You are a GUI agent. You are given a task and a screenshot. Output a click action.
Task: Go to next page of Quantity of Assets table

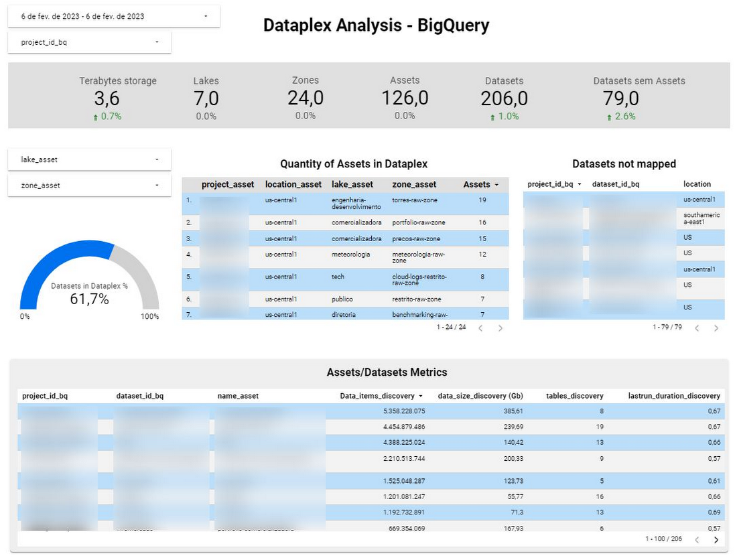coord(500,328)
